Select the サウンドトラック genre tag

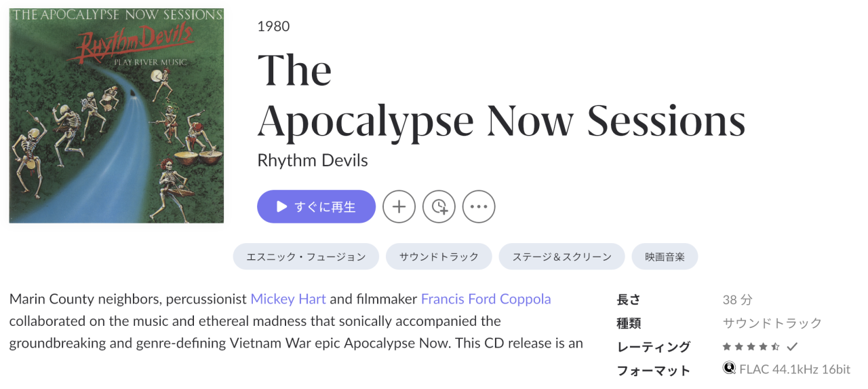pyautogui.click(x=439, y=257)
